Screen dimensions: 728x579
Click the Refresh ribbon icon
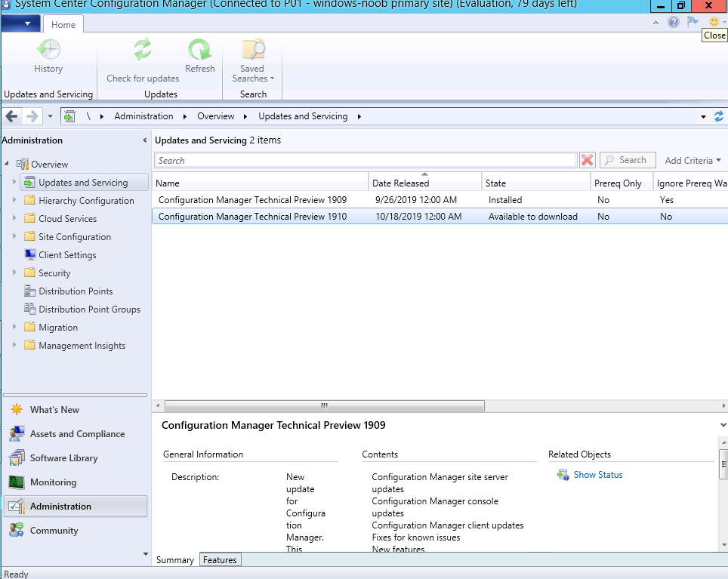tap(199, 50)
